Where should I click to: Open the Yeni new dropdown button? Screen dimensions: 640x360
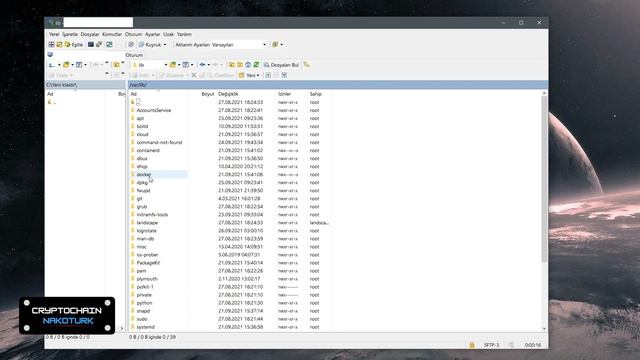coord(249,75)
